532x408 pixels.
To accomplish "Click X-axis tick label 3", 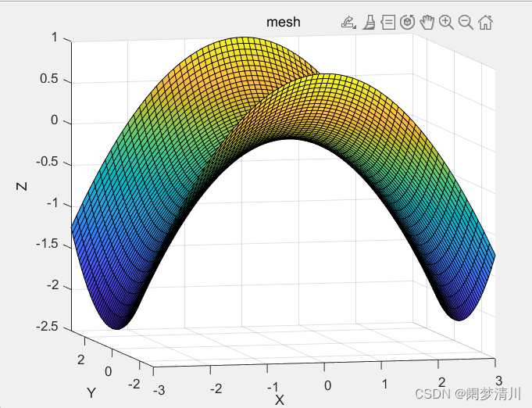I will 498,381.
